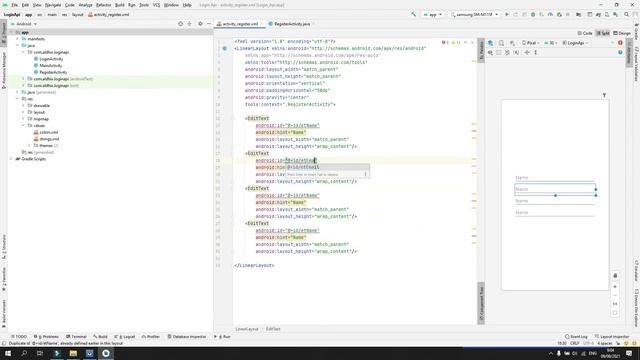Open the app run configuration dropdown

[x=432, y=14]
